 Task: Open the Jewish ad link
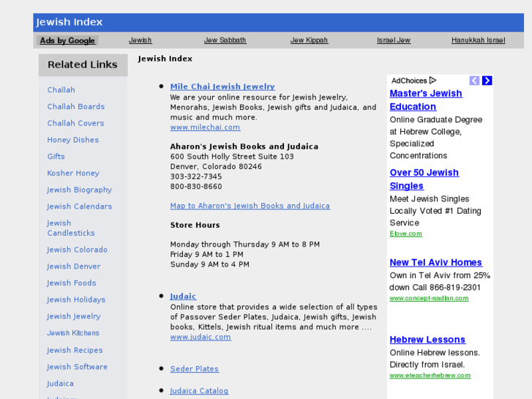(x=140, y=40)
